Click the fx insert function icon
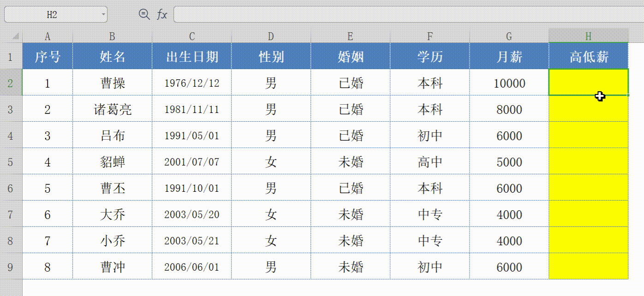 point(161,15)
